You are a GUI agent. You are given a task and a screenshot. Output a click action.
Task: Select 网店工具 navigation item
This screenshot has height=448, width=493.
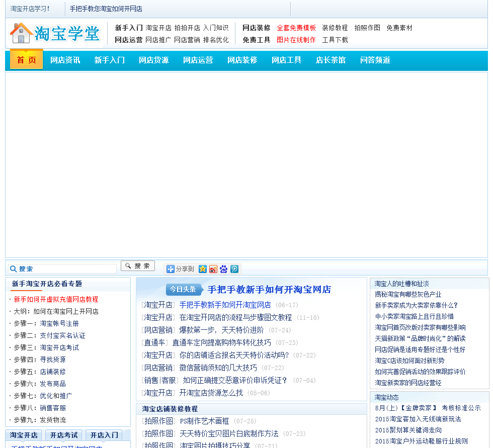(x=286, y=60)
